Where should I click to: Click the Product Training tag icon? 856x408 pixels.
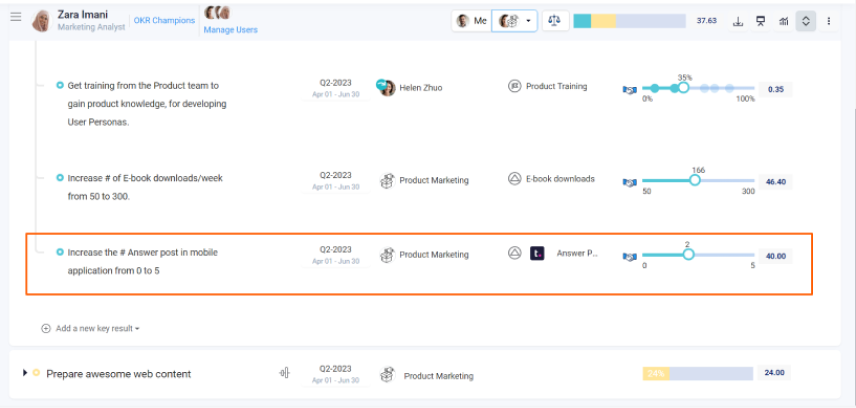pos(514,86)
